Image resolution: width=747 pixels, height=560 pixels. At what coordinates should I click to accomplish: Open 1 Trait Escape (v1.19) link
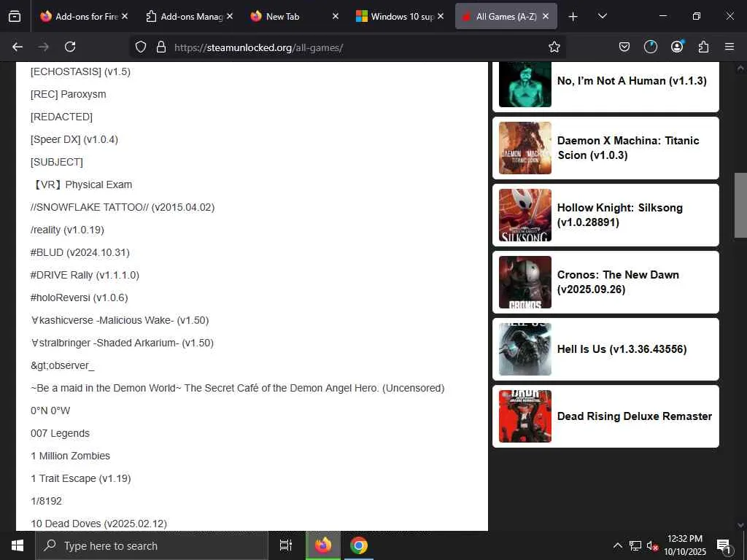coord(80,478)
